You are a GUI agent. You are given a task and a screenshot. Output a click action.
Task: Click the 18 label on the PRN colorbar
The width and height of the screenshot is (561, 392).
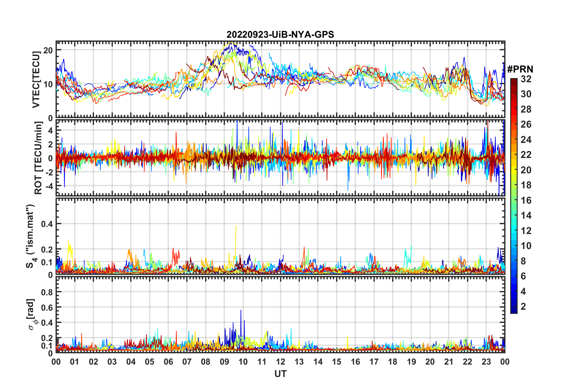pyautogui.click(x=526, y=185)
